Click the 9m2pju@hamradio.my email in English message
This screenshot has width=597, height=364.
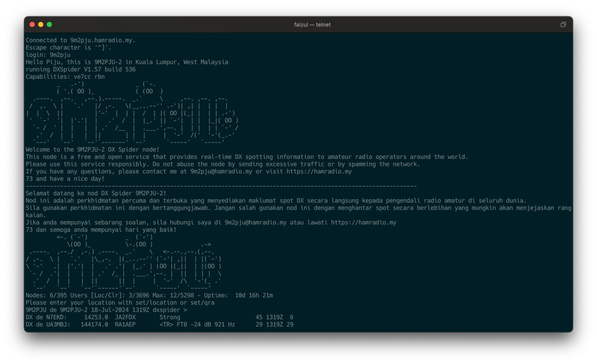point(221,171)
